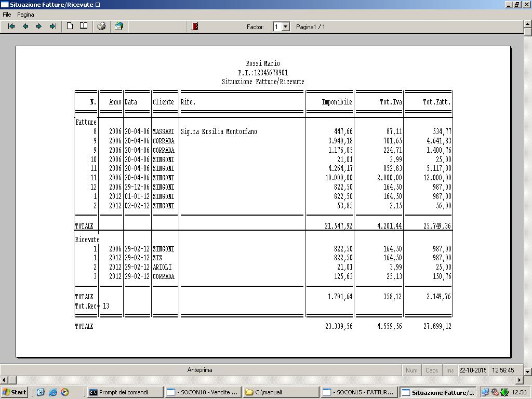The image size is (532, 399).
Task: Launch Windows Media Player quick launch icon
Action: [65, 392]
